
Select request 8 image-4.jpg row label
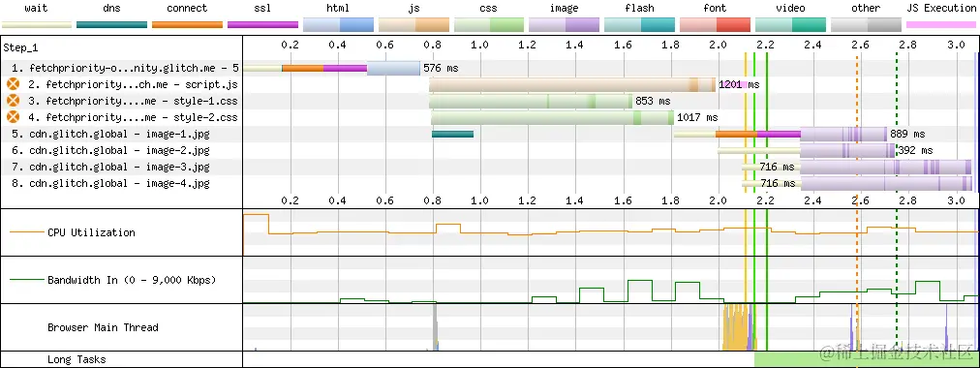point(110,183)
